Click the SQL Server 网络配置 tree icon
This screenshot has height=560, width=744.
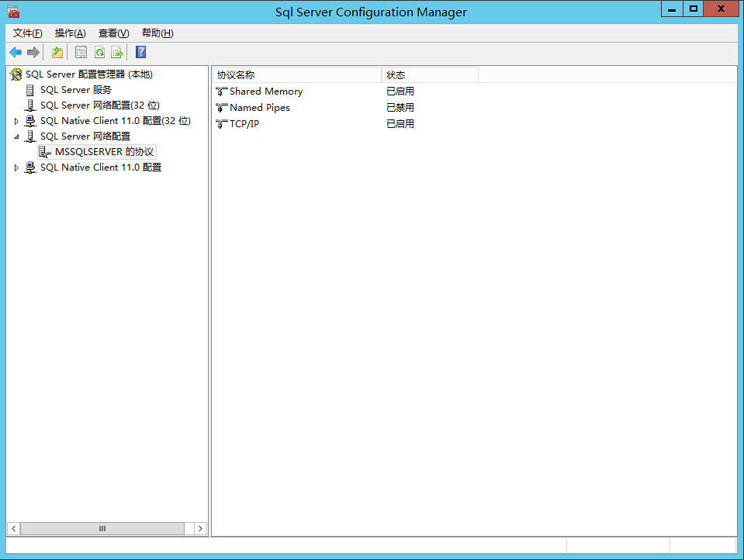tap(30, 137)
